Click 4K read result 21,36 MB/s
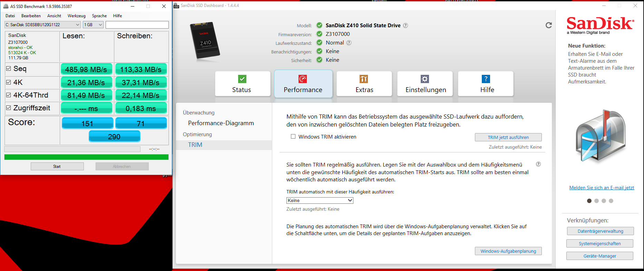 (x=86, y=82)
